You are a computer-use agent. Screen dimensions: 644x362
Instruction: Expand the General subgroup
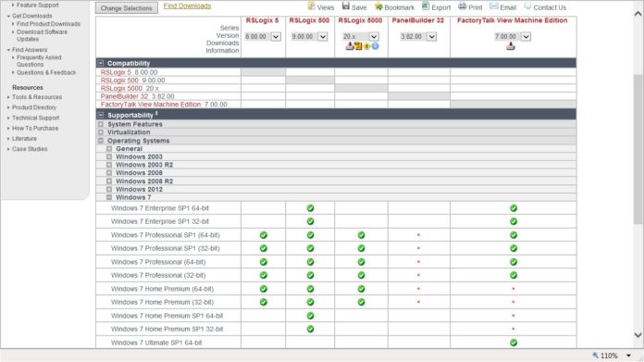point(109,149)
